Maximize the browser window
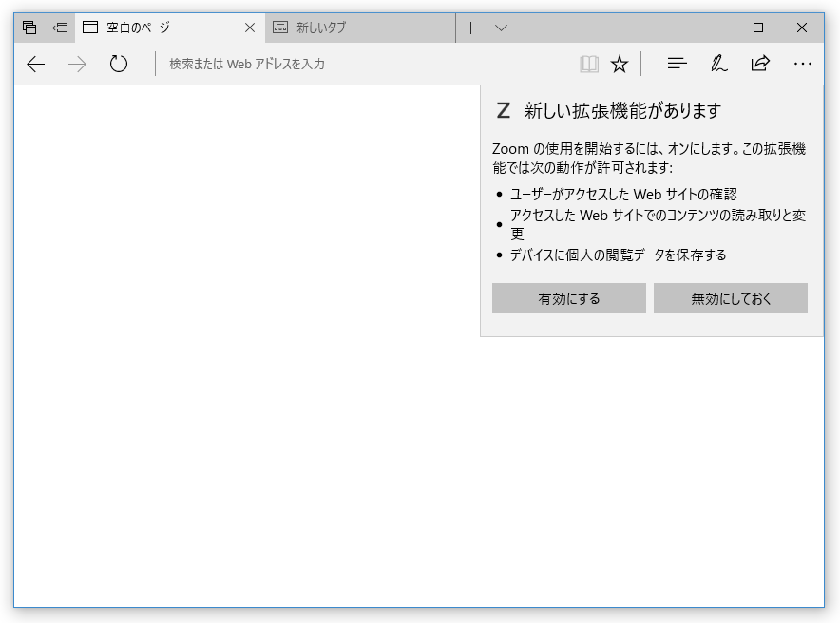 [758, 28]
